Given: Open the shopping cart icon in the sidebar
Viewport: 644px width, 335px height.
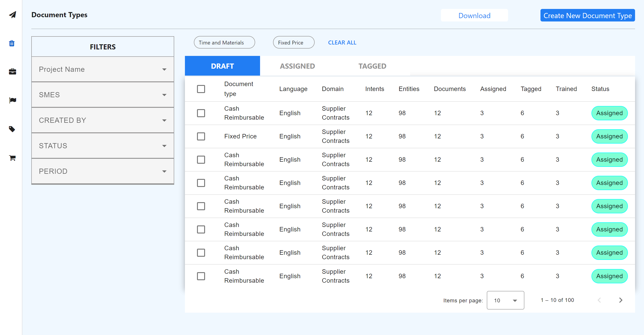Looking at the screenshot, I should click(12, 158).
